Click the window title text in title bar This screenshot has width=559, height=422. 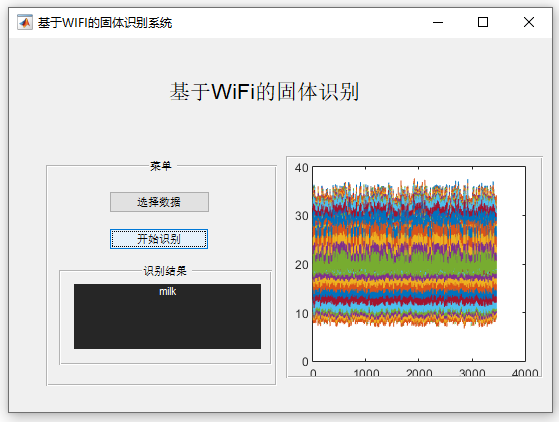(105, 23)
